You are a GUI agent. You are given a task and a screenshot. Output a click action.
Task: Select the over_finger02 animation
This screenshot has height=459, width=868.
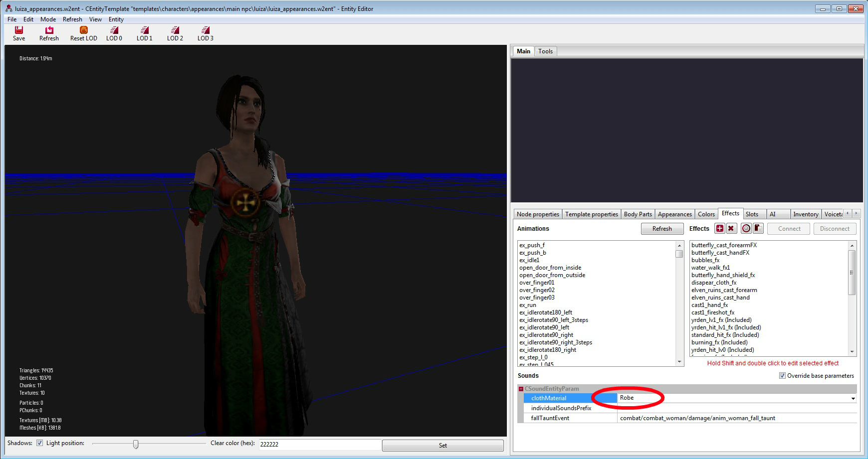tap(536, 290)
